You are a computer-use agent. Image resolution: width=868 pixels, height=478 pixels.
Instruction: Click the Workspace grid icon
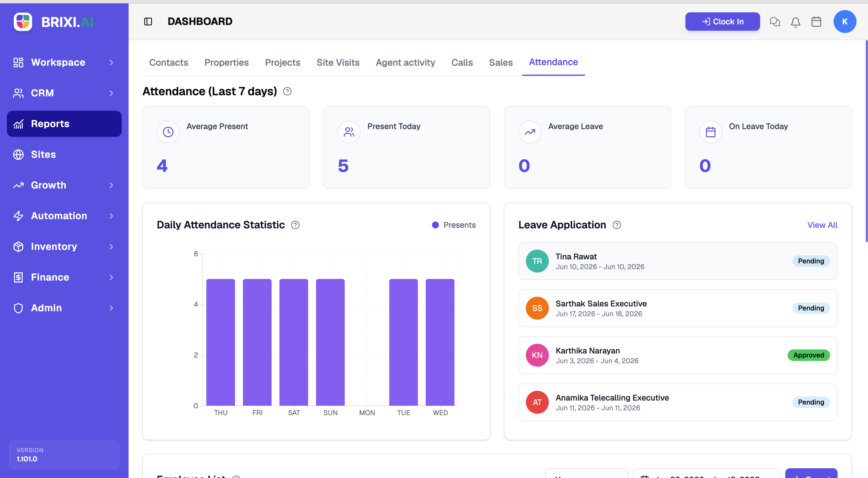tap(18, 62)
